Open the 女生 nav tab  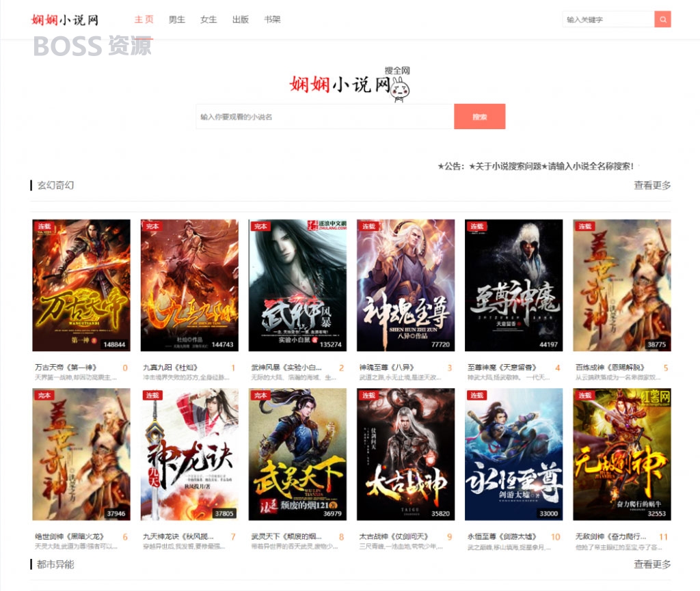tap(208, 19)
